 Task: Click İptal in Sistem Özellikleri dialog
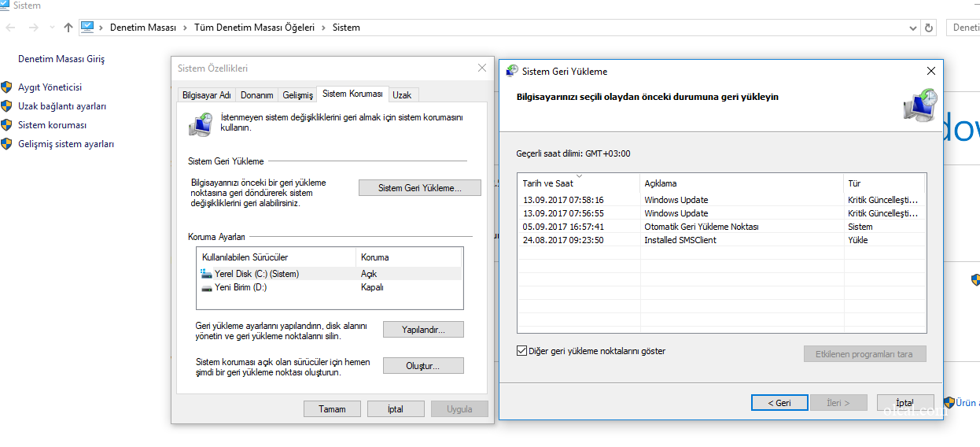point(396,409)
